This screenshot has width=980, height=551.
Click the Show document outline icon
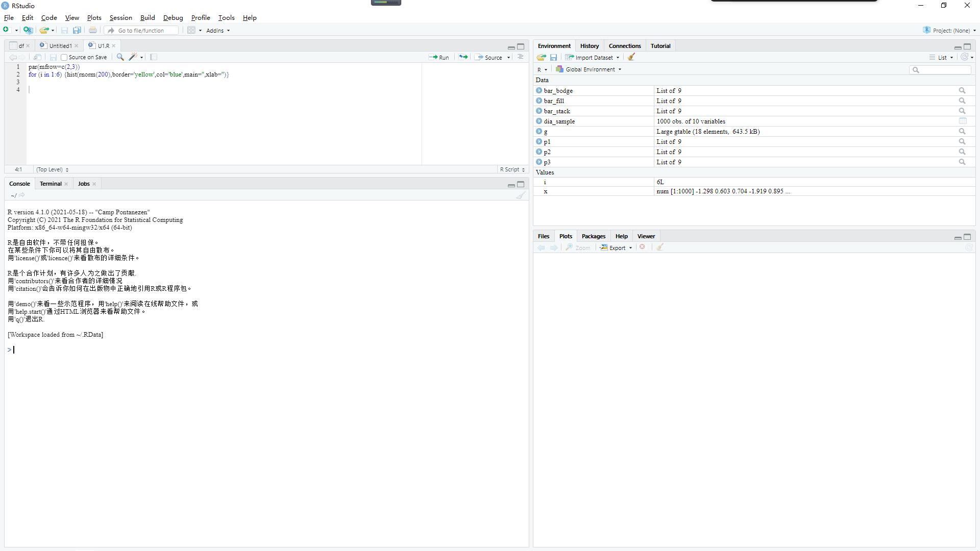pos(520,57)
